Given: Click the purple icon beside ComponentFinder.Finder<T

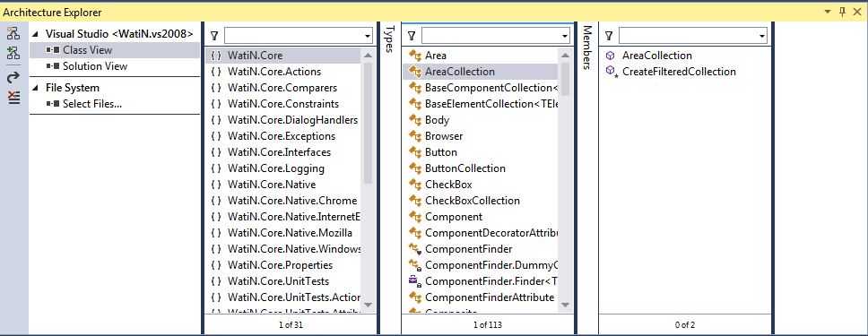Looking at the screenshot, I should 414,280.
